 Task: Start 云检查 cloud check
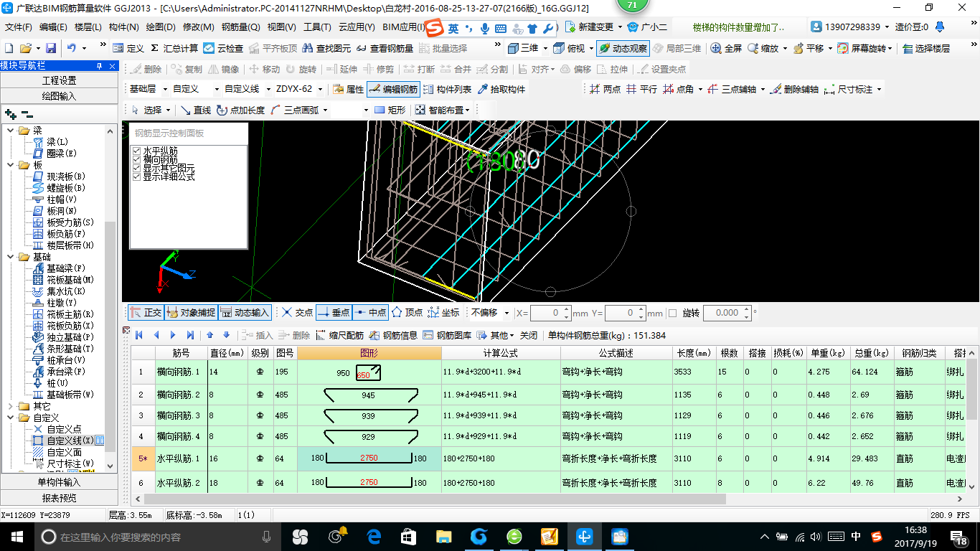223,48
